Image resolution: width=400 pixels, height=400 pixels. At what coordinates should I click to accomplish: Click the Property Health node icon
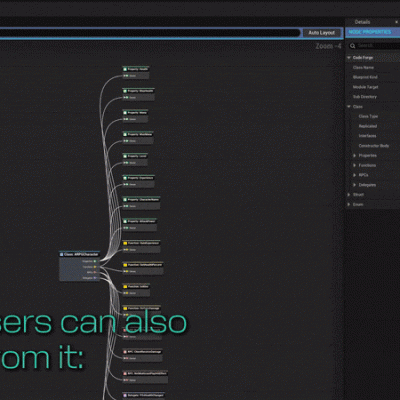pyautogui.click(x=125, y=69)
